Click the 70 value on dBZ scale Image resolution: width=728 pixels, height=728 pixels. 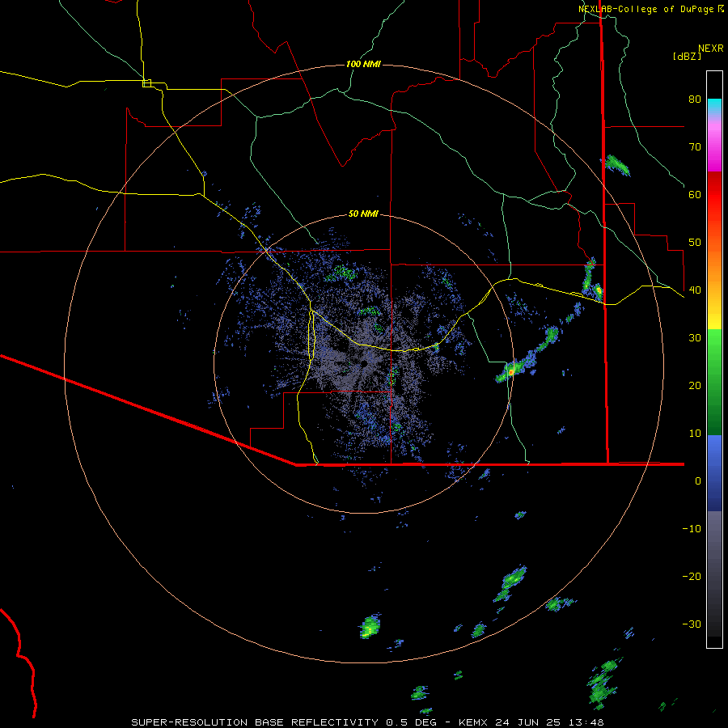pyautogui.click(x=695, y=146)
